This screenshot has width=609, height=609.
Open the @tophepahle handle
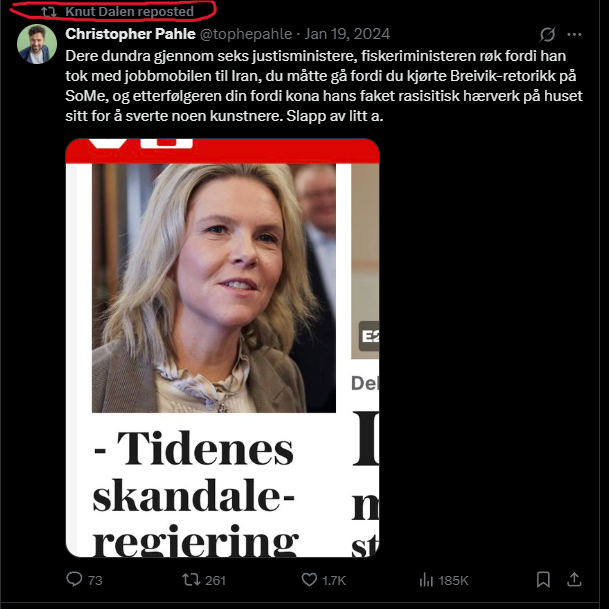(246, 34)
